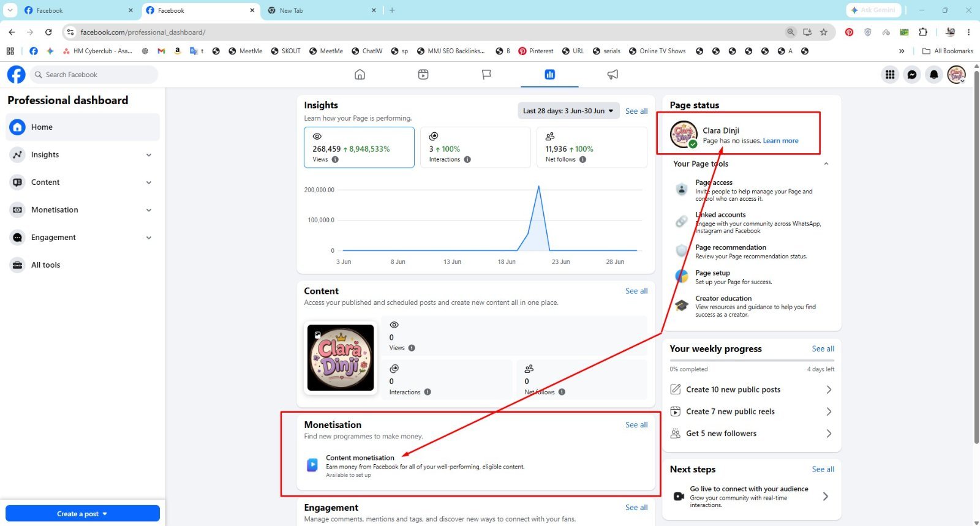Click in the Search Facebook field
This screenshot has height=526, width=980.
[x=94, y=75]
